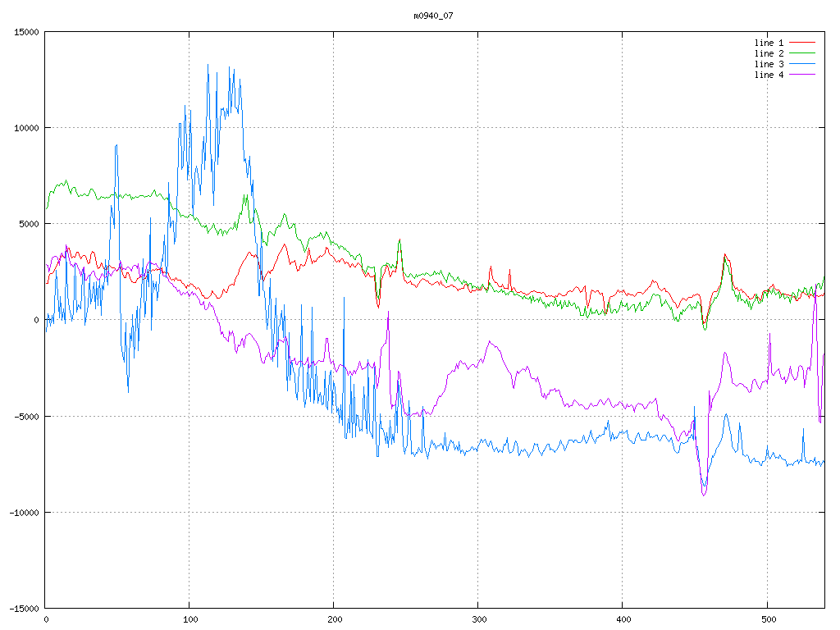Select the 10000 y-axis tick label
Screen dimensions: 840x630
click(25, 128)
